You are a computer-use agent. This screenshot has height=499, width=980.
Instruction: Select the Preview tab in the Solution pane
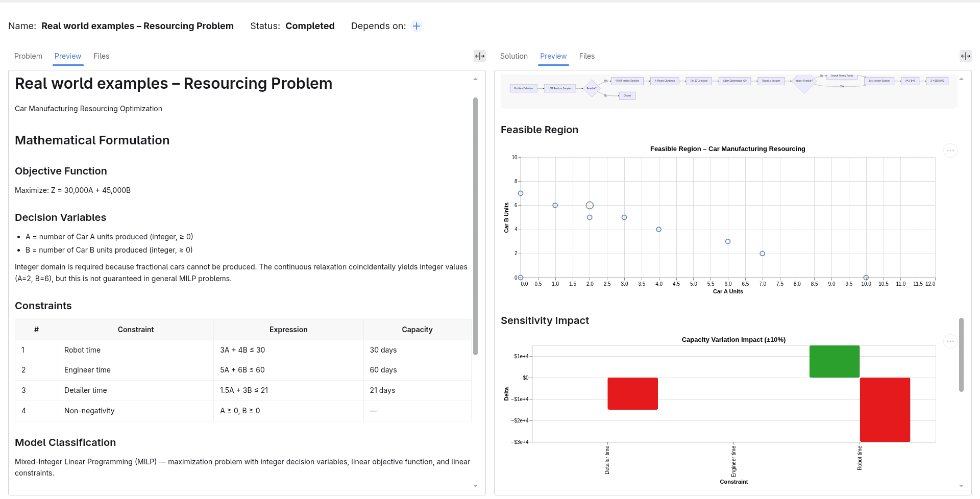553,56
